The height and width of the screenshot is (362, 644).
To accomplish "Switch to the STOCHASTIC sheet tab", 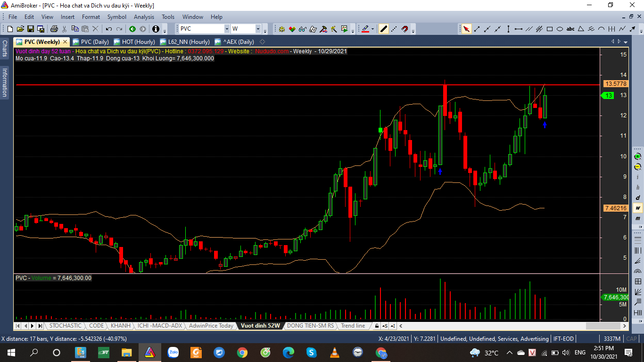I will coord(66,326).
